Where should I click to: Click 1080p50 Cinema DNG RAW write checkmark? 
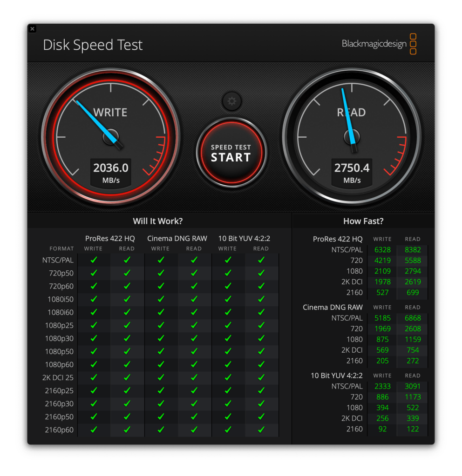point(161,351)
